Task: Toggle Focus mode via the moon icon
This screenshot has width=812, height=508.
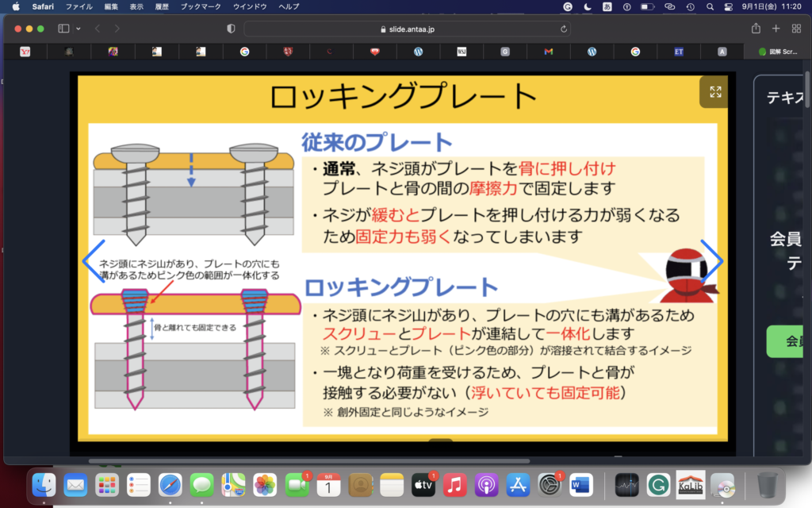Action: pos(588,6)
